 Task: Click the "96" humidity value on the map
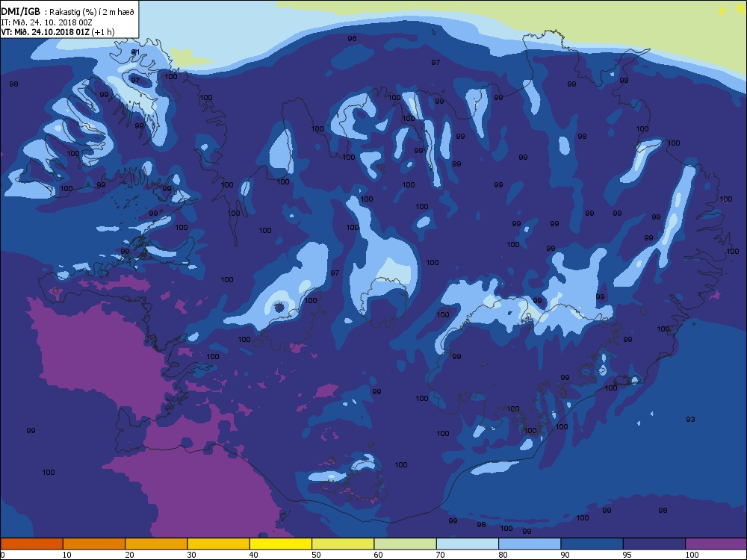point(352,39)
